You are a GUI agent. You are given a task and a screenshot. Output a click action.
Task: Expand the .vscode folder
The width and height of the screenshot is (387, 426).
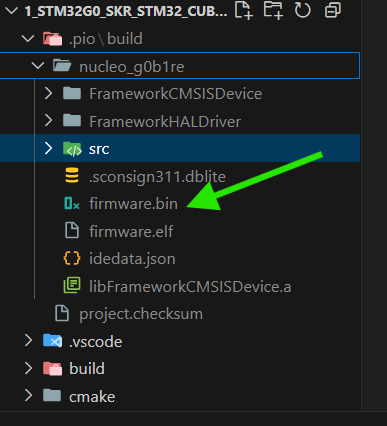[28, 341]
